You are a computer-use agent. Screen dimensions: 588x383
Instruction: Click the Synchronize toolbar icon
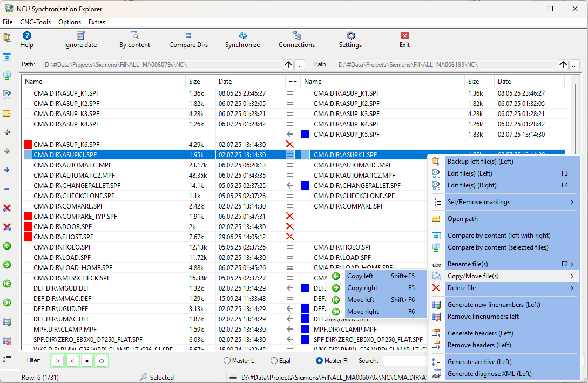click(x=242, y=39)
